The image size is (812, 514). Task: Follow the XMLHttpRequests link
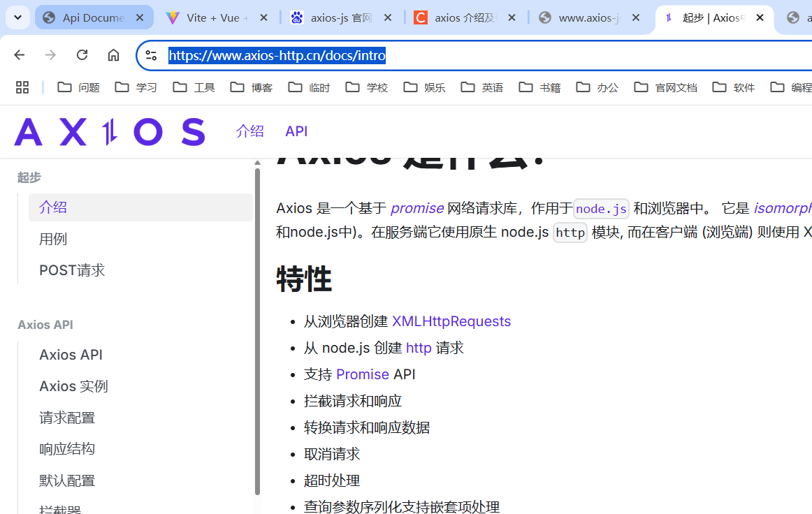451,321
